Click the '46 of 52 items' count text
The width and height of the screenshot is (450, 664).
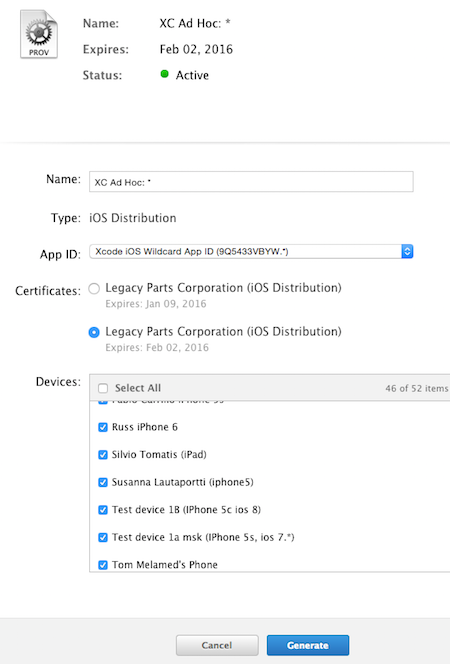pyautogui.click(x=416, y=388)
